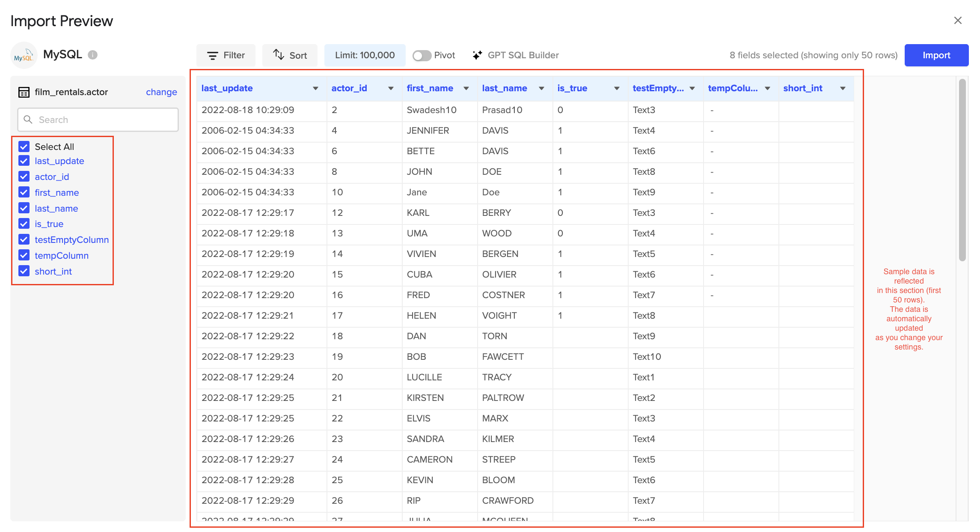Uncheck the actor_id field checkbox
This screenshot has height=532, width=980.
[24, 176]
